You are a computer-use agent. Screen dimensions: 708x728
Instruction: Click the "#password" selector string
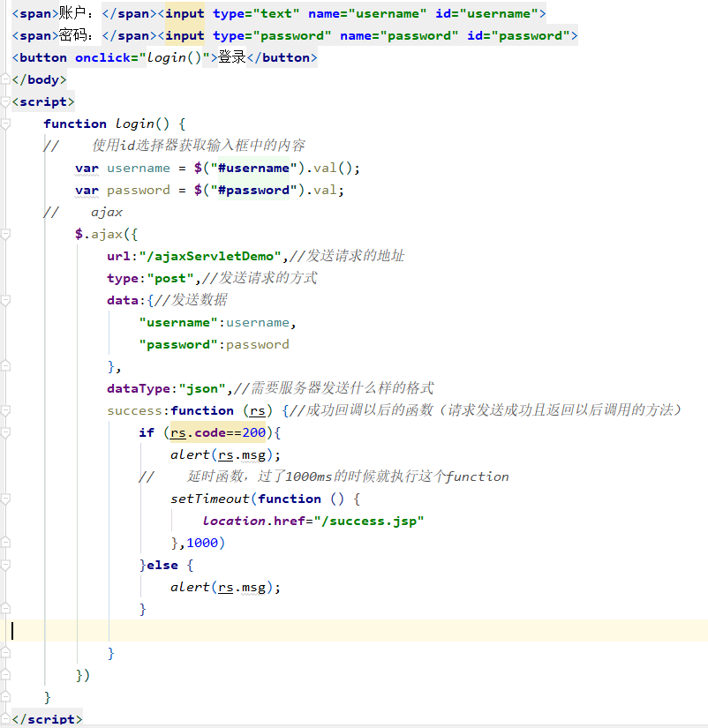click(x=253, y=190)
